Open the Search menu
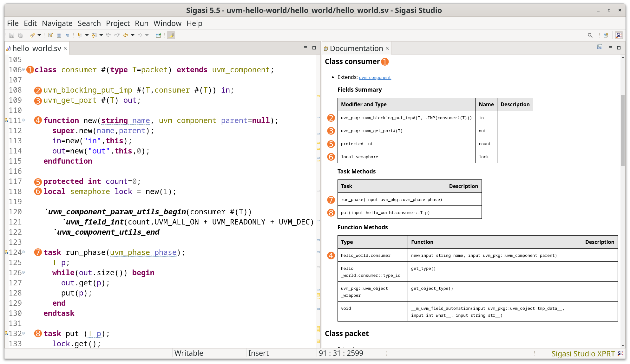The width and height of the screenshot is (630, 364). coord(89,23)
